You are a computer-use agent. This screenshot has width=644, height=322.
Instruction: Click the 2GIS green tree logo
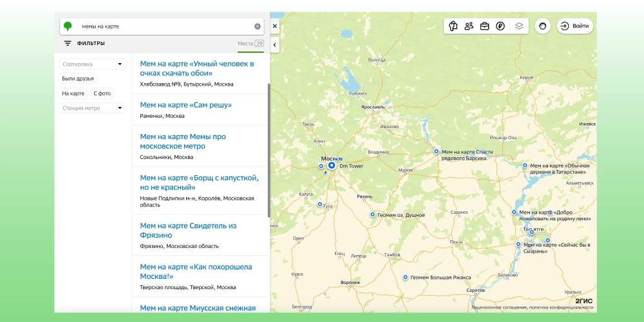pyautogui.click(x=68, y=26)
